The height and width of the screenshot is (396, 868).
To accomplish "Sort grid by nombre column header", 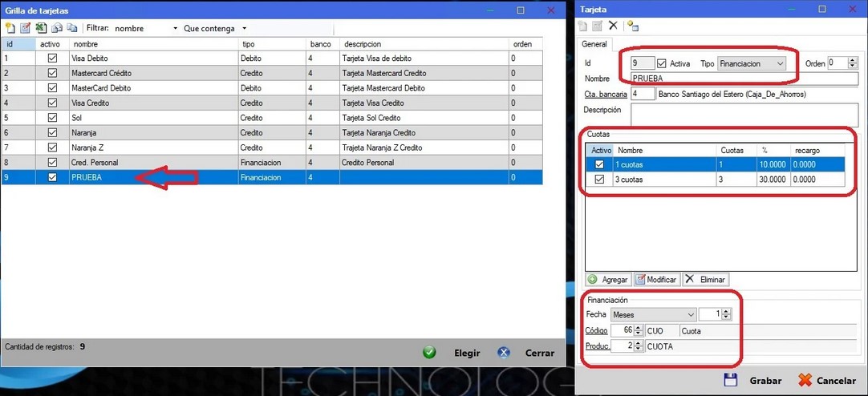I will click(x=154, y=44).
